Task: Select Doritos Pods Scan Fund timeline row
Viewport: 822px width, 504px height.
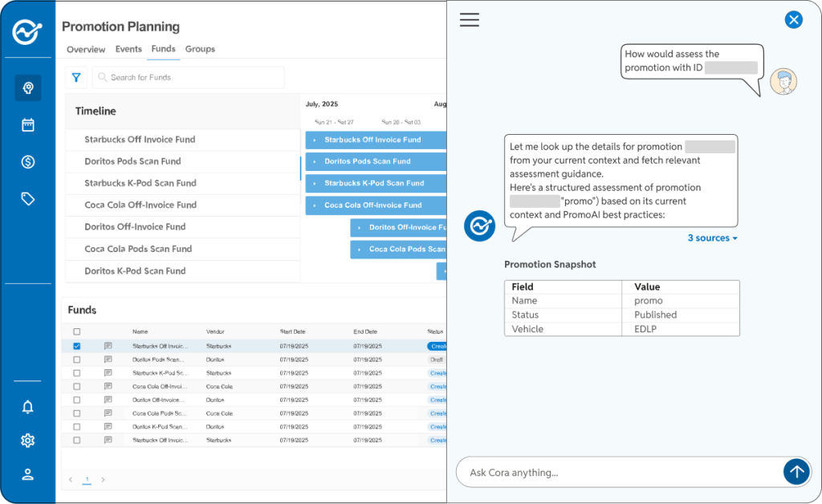Action: coord(182,161)
